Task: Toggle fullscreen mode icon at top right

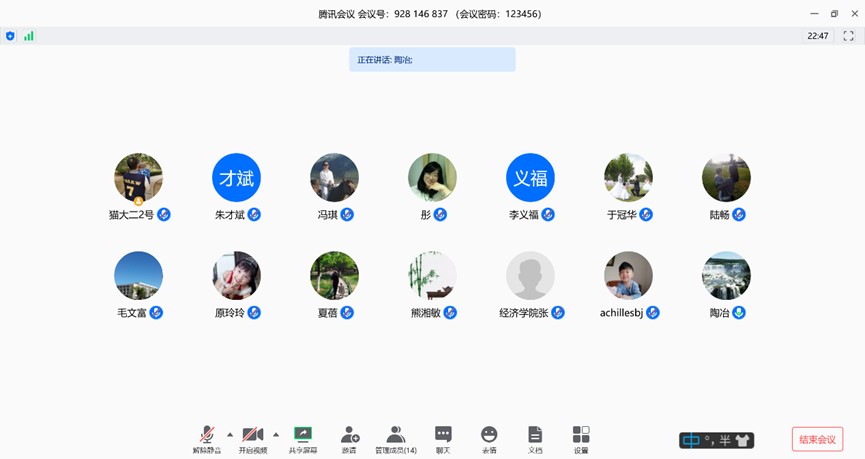Action: tap(848, 36)
